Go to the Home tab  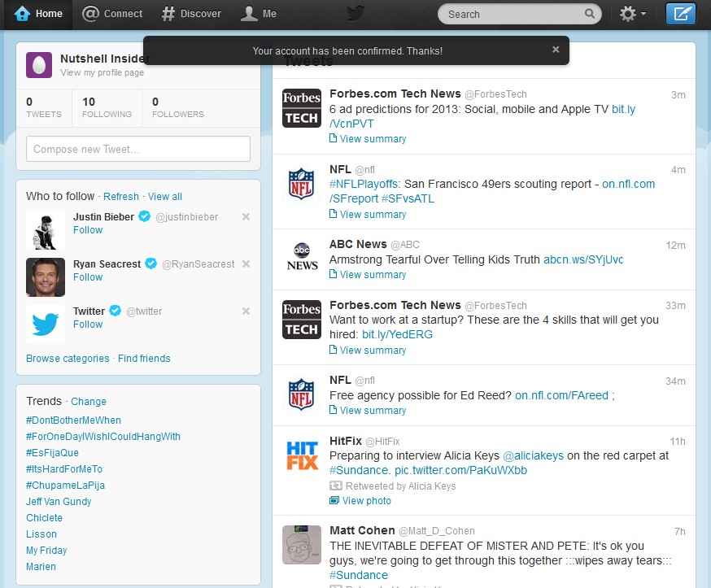tap(38, 14)
